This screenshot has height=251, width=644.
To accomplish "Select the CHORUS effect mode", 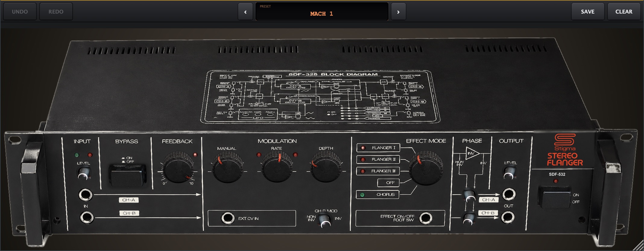I will coord(378,194).
